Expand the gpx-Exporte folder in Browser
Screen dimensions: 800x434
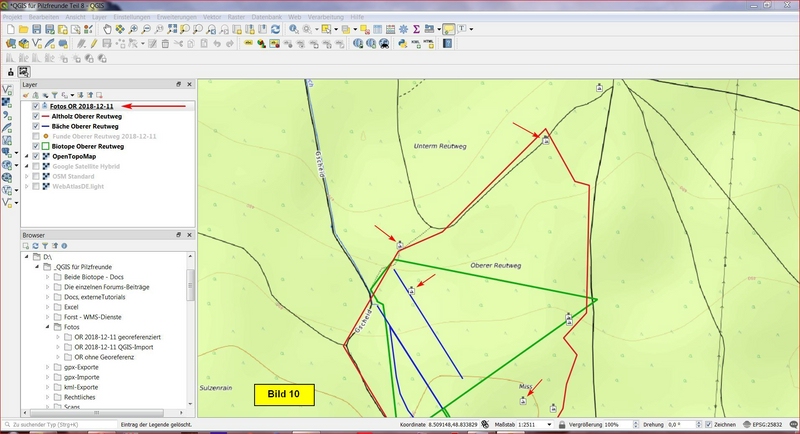(x=47, y=367)
